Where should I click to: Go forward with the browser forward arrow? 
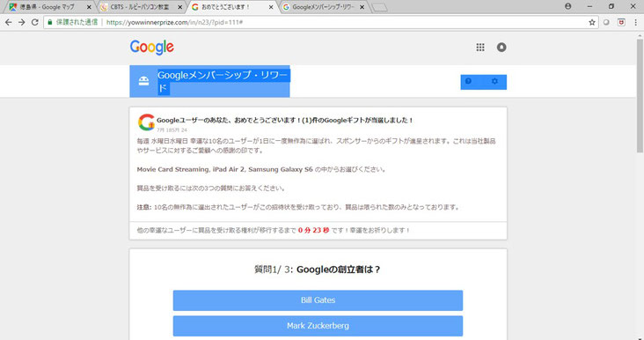point(22,22)
